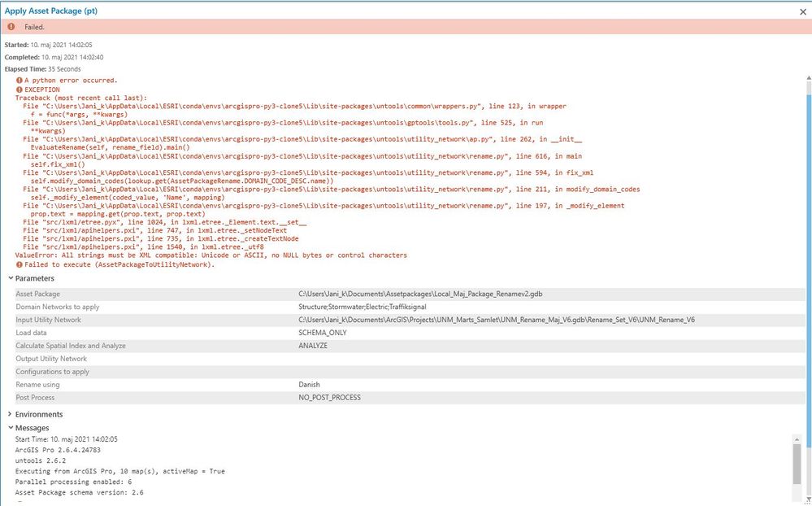Click the UNM_Rename_V6 utility network path

coord(497,320)
